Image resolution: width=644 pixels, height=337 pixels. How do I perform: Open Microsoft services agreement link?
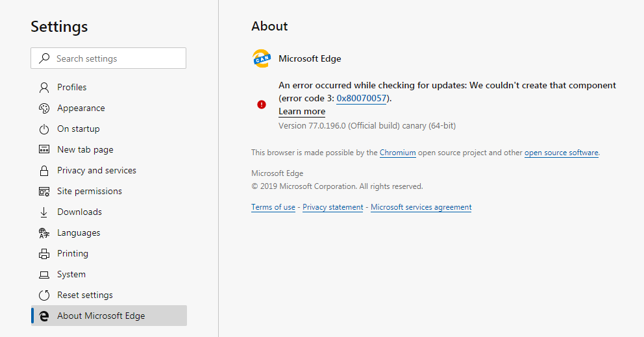[x=421, y=207]
